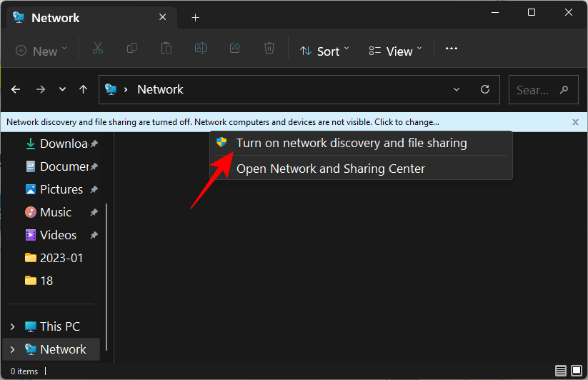
Task: Dismiss the network discovery notification bar
Action: click(575, 122)
